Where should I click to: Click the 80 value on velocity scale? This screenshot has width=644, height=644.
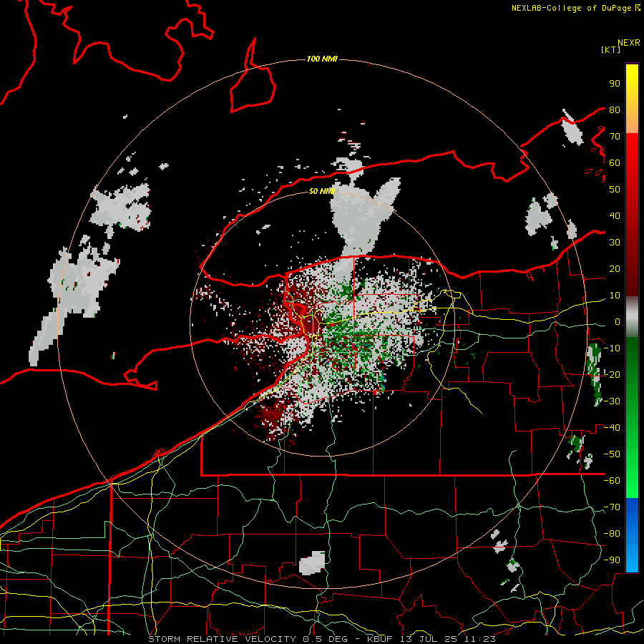615,110
